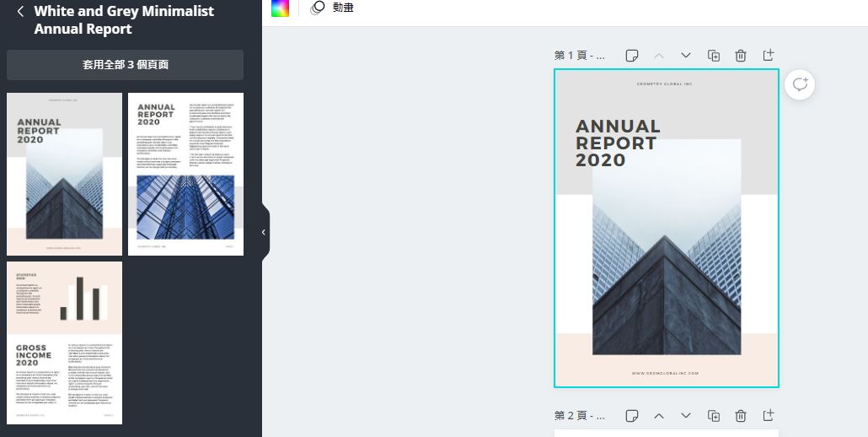Select the blue glass building template page
The height and width of the screenshot is (437, 868).
[x=185, y=174]
